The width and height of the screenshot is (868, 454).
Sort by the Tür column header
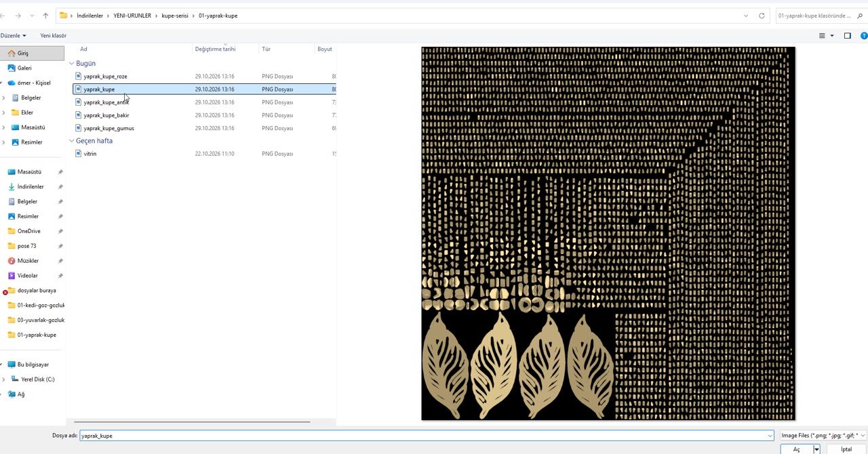point(267,49)
